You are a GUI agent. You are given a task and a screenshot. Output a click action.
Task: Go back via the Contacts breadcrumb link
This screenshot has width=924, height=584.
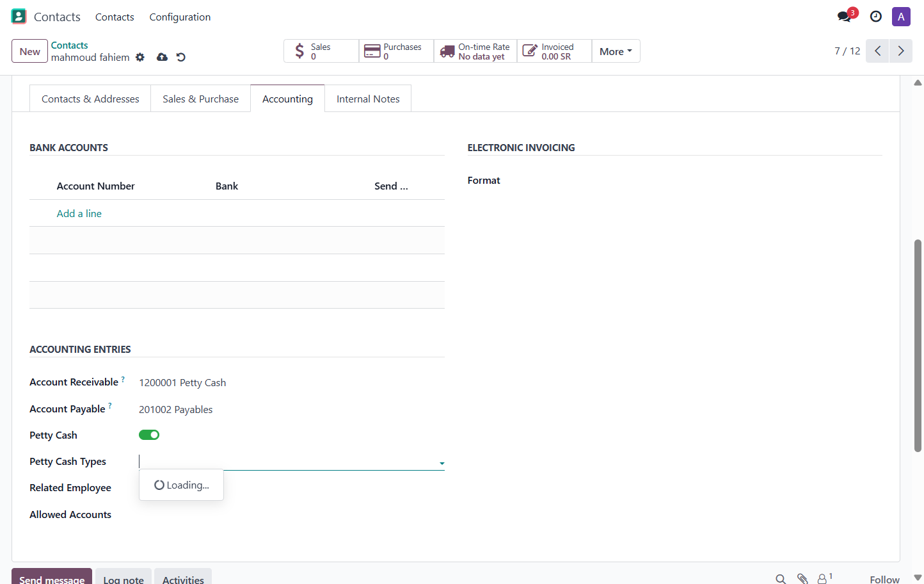click(x=70, y=45)
